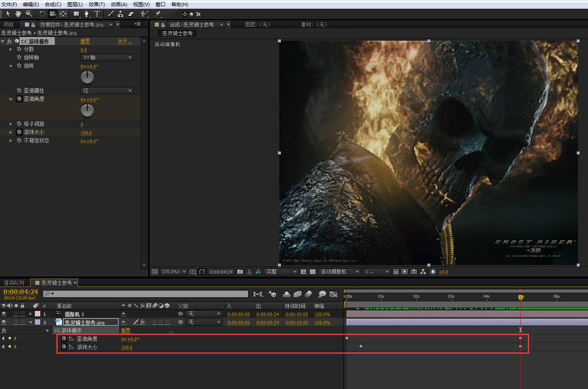Viewport: 588px width, 389px height.
Task: Click 重置 link in effect controls
Action: point(85,41)
